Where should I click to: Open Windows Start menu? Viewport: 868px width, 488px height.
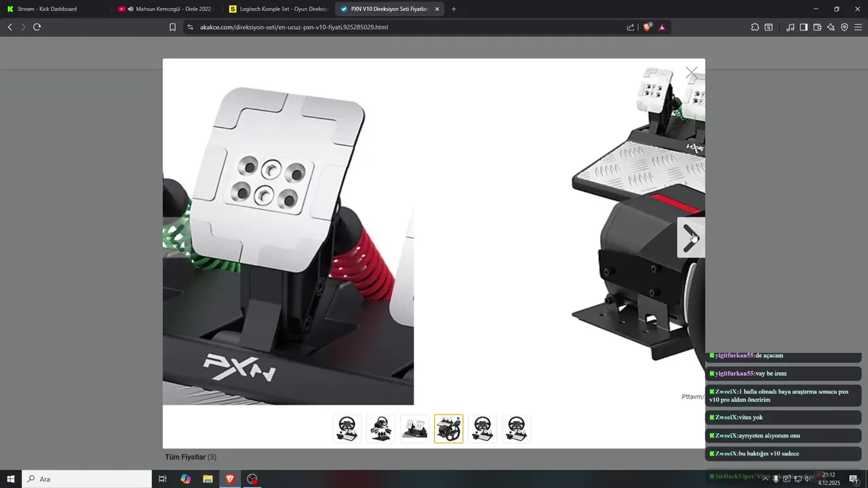(x=11, y=479)
